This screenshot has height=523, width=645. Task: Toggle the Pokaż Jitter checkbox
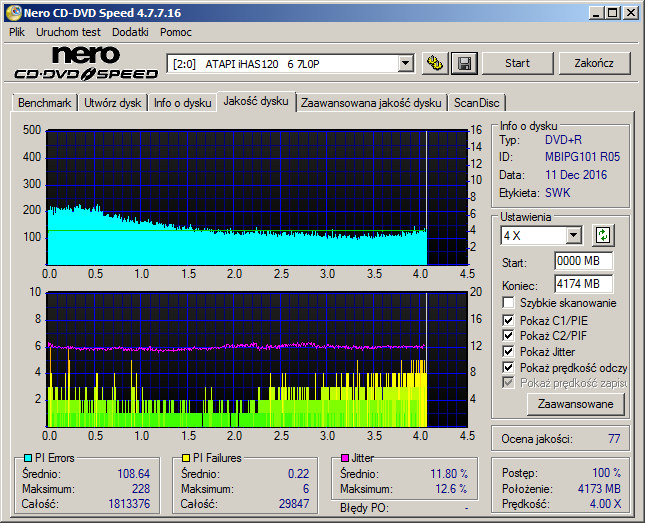click(509, 351)
